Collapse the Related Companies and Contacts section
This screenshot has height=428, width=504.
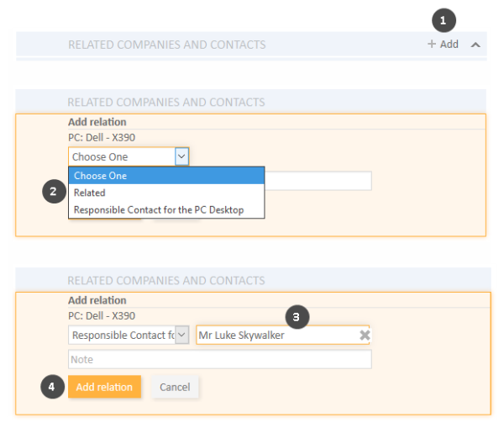pyautogui.click(x=475, y=45)
